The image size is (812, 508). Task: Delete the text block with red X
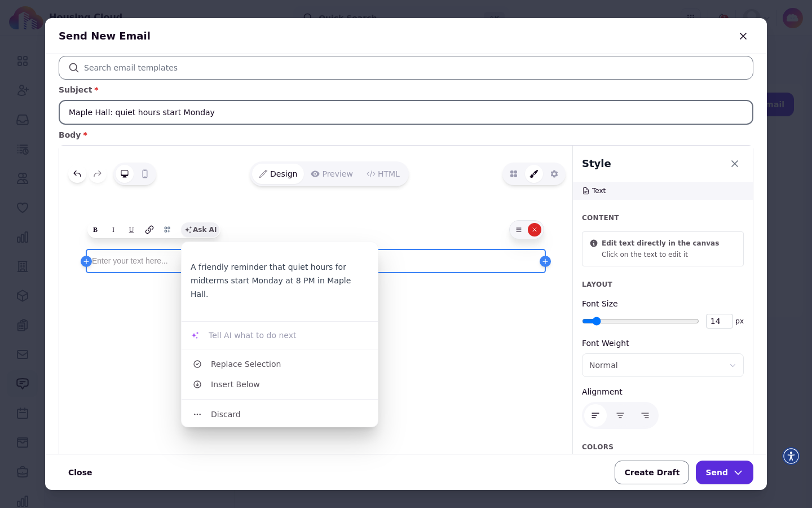tap(535, 230)
